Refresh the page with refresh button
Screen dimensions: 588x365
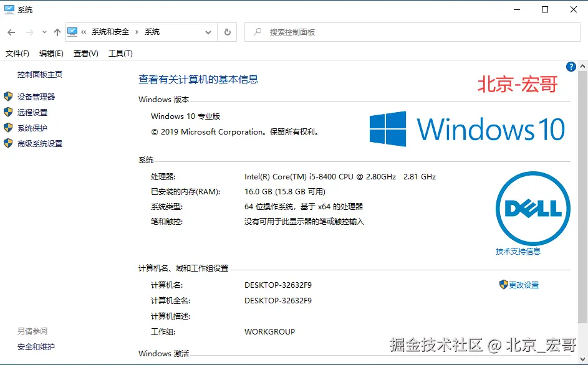pyautogui.click(x=227, y=32)
